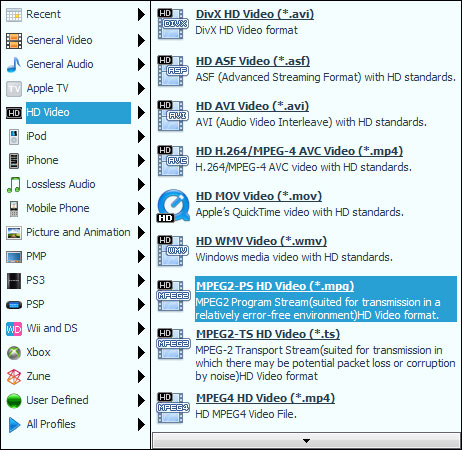Expand the Mobile Phone submenu arrow
Screen dimensions: 462x450
point(141,208)
